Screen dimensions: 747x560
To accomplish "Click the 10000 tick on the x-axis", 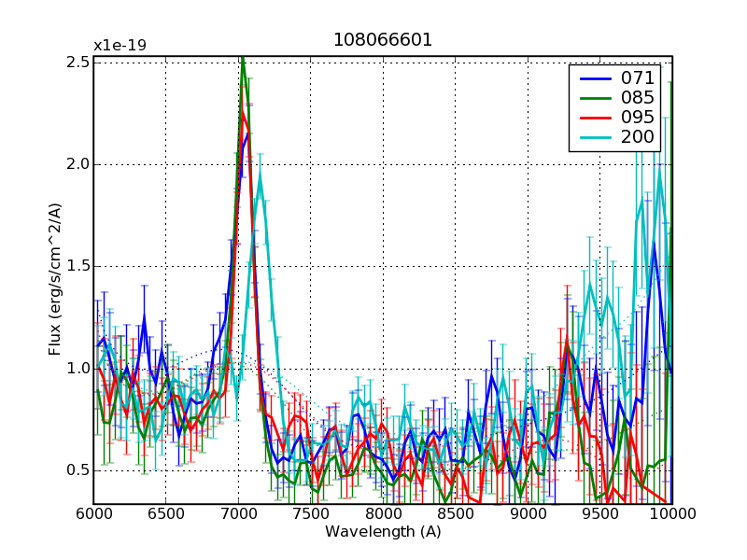I will click(x=671, y=514).
